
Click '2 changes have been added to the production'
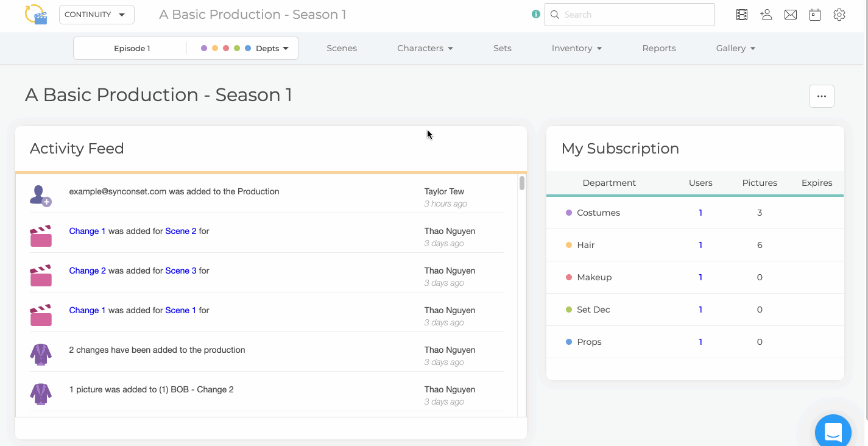click(x=157, y=350)
